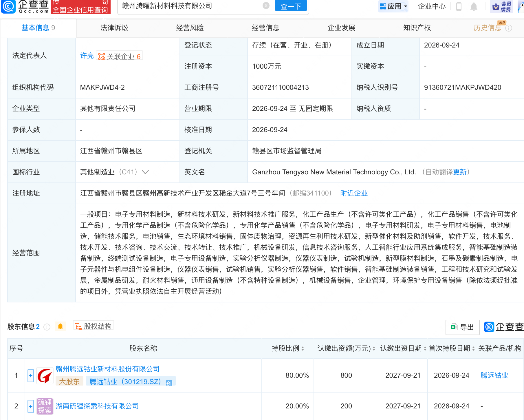Click the 查一下 search button
This screenshot has height=420, width=524.
coord(291,6)
